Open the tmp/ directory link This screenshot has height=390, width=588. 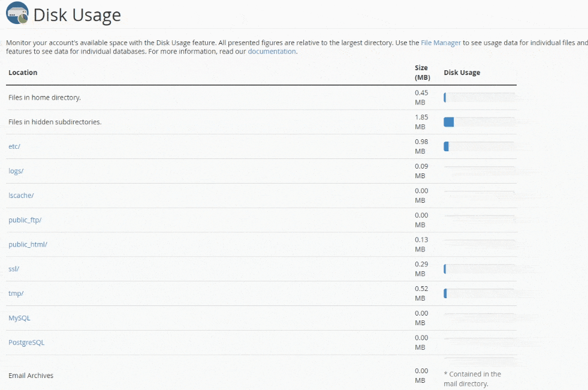coord(16,293)
